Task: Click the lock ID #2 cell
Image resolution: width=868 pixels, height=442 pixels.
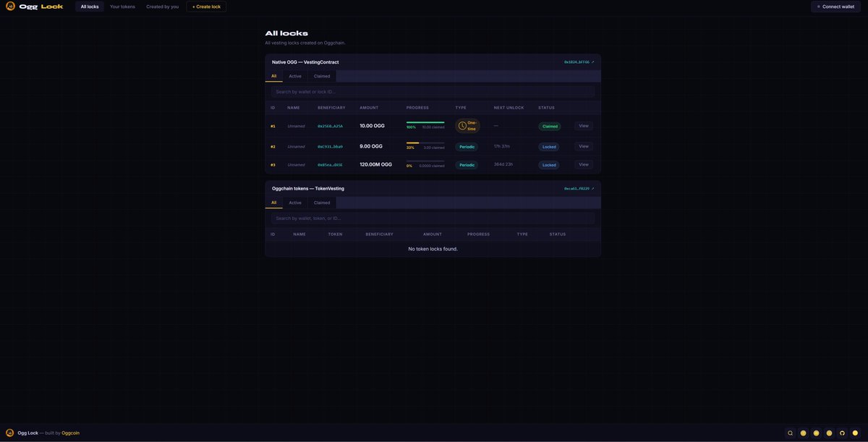Action: 273,147
